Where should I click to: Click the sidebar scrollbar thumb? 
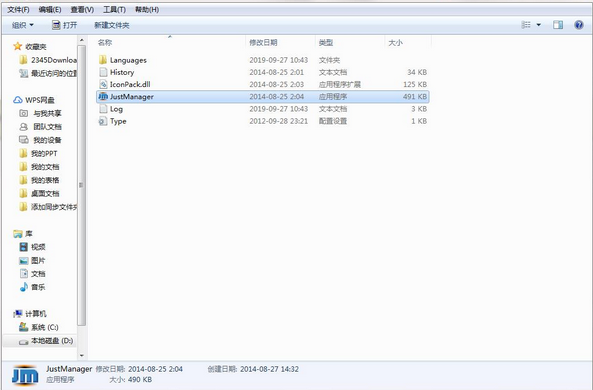(x=82, y=185)
